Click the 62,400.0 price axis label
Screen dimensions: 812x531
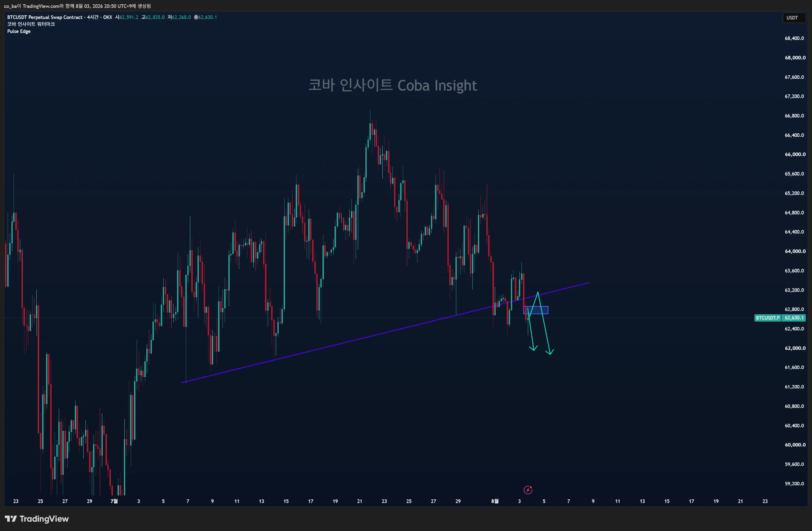tap(795, 329)
